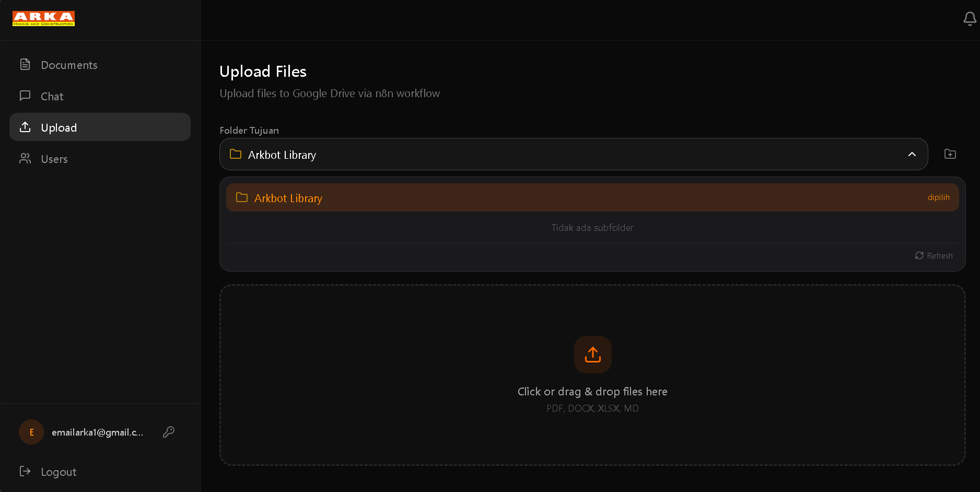Click the user avatar letter E
Viewport: 980px width, 492px height.
point(31,432)
